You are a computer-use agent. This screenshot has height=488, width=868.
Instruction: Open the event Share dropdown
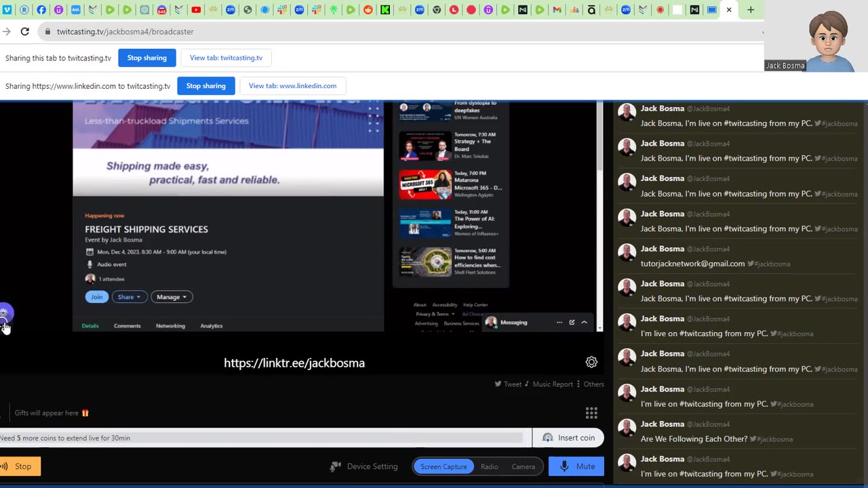[129, 297]
